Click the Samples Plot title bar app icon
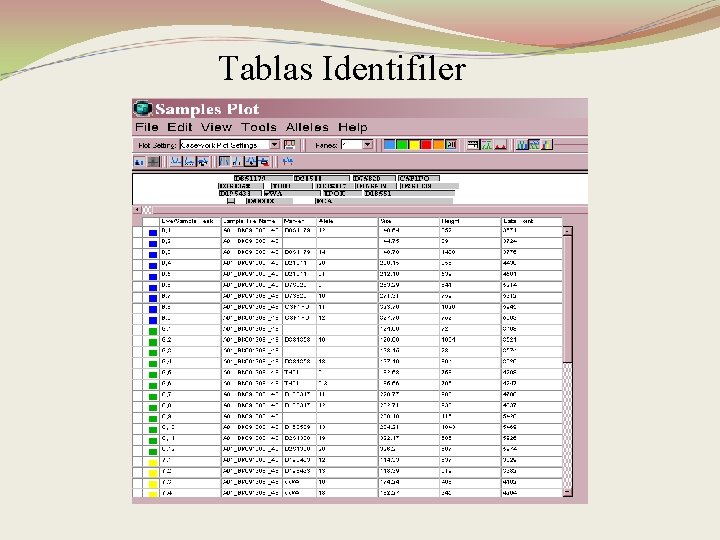The image size is (720, 540). click(143, 108)
